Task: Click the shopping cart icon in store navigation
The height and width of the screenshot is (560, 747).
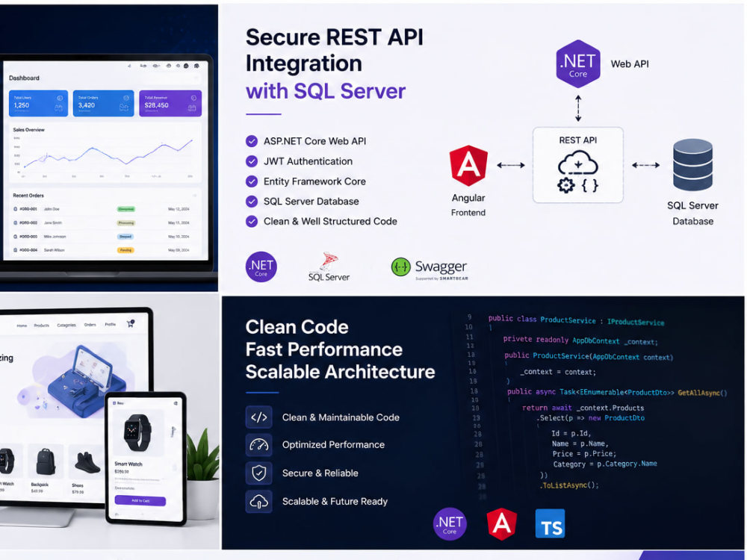Action: click(130, 324)
